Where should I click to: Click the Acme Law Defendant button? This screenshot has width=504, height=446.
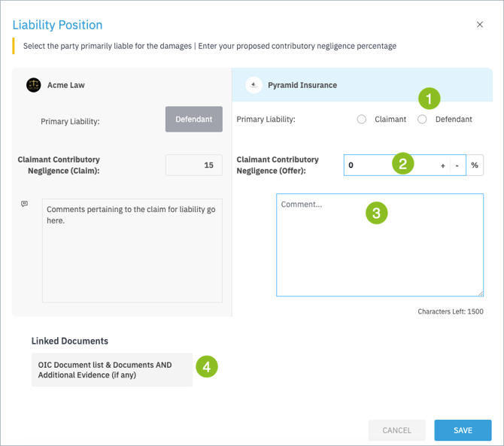tap(194, 120)
